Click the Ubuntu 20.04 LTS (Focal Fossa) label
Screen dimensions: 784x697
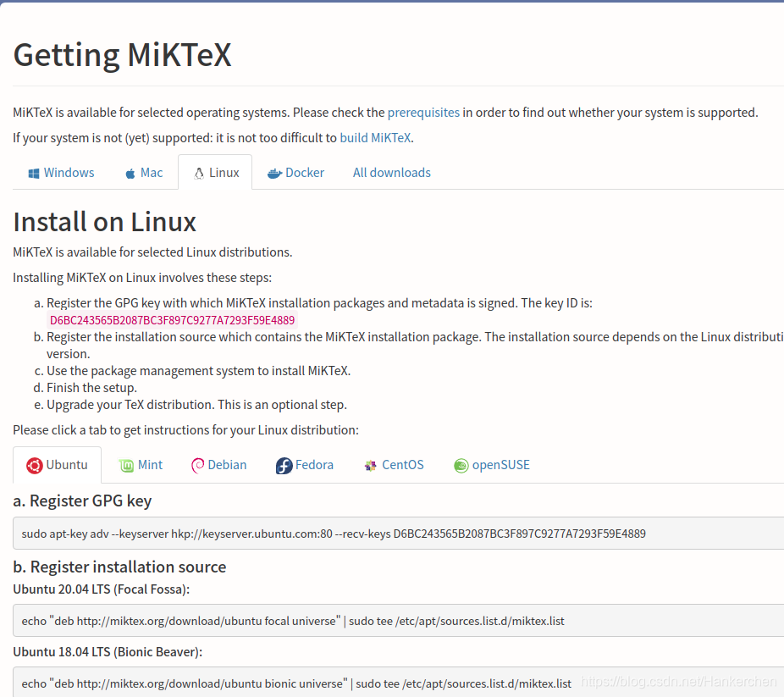pos(102,589)
